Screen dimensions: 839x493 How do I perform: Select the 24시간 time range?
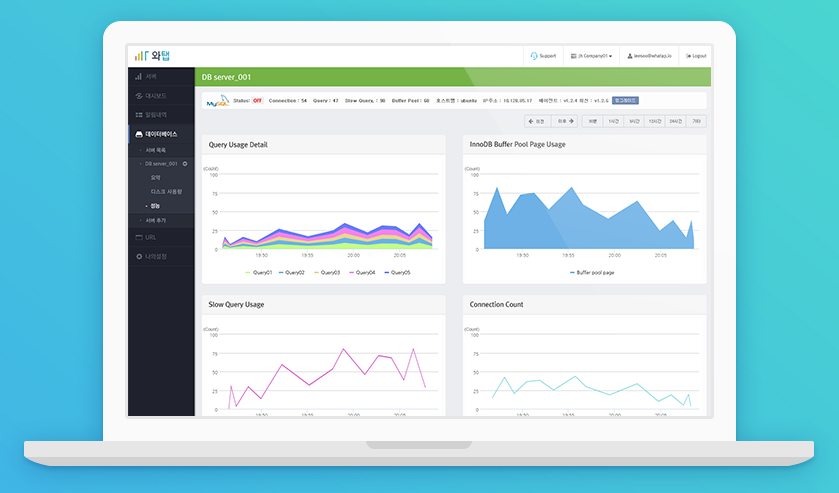coord(676,122)
